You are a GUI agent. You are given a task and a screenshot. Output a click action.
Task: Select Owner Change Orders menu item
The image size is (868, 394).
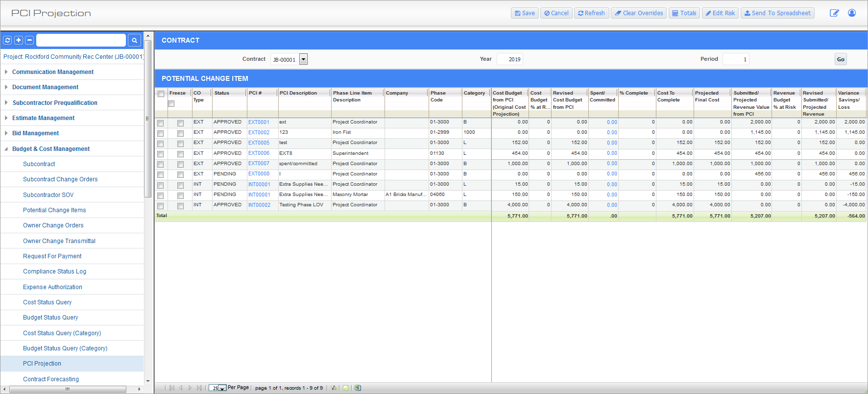[x=53, y=225]
